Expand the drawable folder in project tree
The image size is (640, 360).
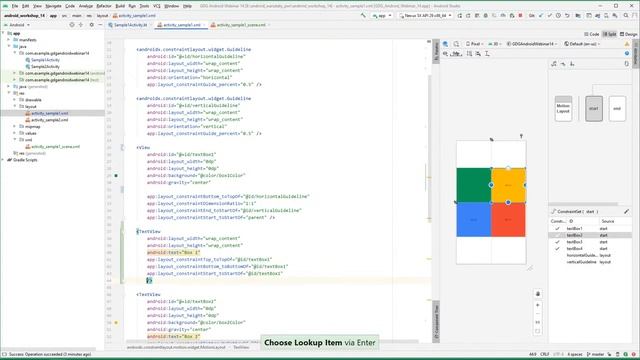15,100
